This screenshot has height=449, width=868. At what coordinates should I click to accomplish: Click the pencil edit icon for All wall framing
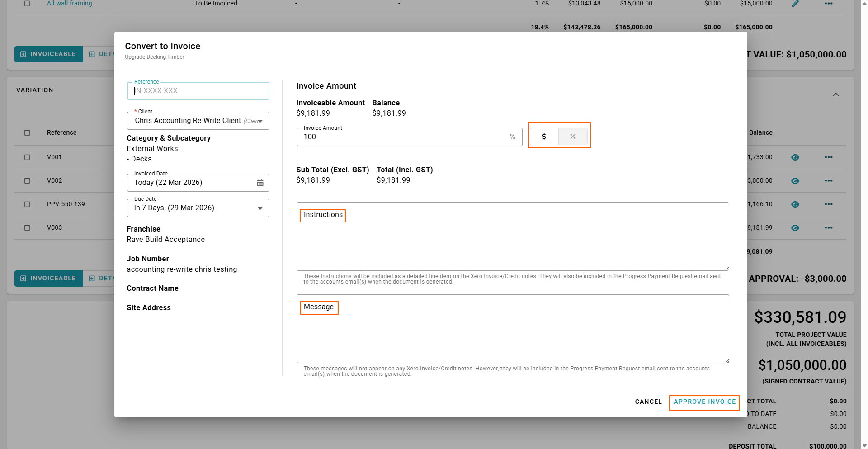coord(795,4)
